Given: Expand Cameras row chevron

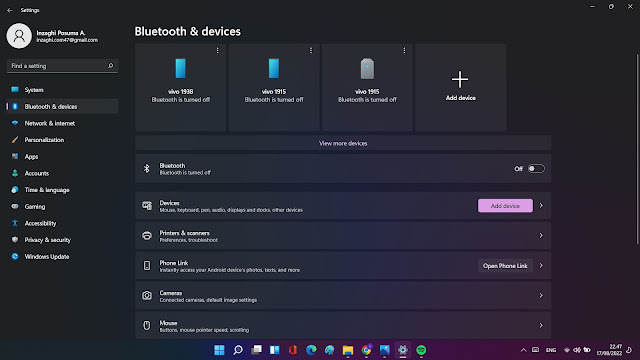Looking at the screenshot, I should (541, 296).
